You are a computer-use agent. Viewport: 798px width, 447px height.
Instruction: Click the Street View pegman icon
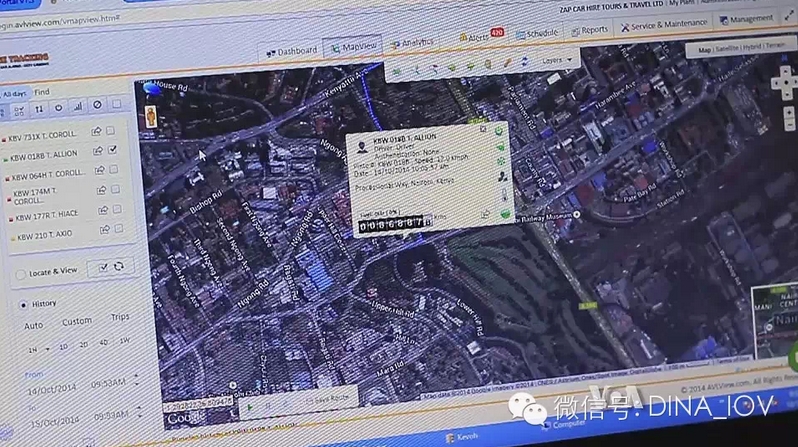(151, 117)
